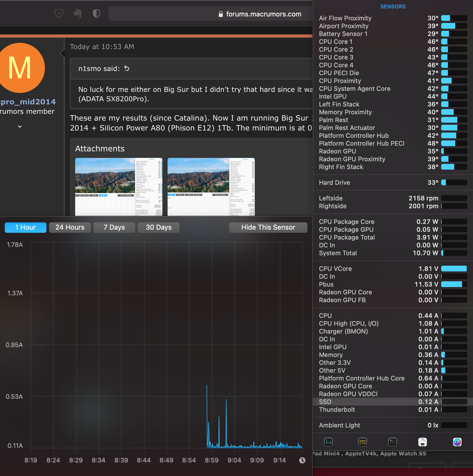Click the Memory 0.36 A row
Image resolution: width=473 pixels, height=476 pixels.
coord(393,355)
